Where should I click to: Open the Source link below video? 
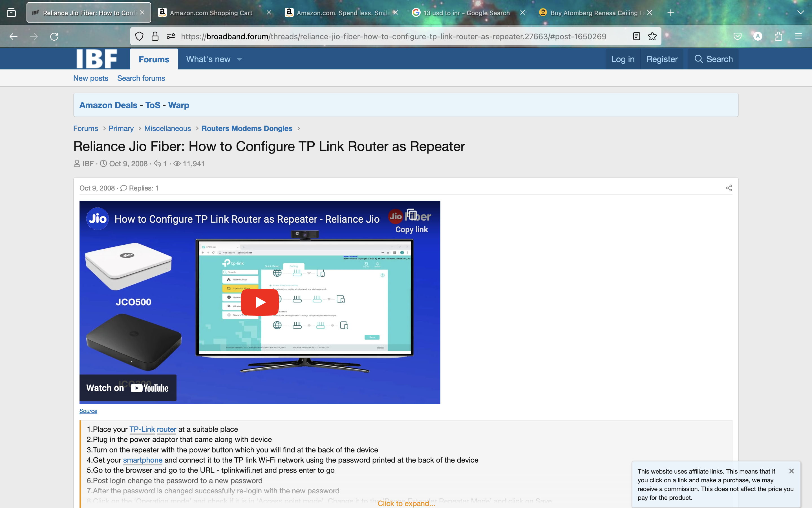[88, 411]
